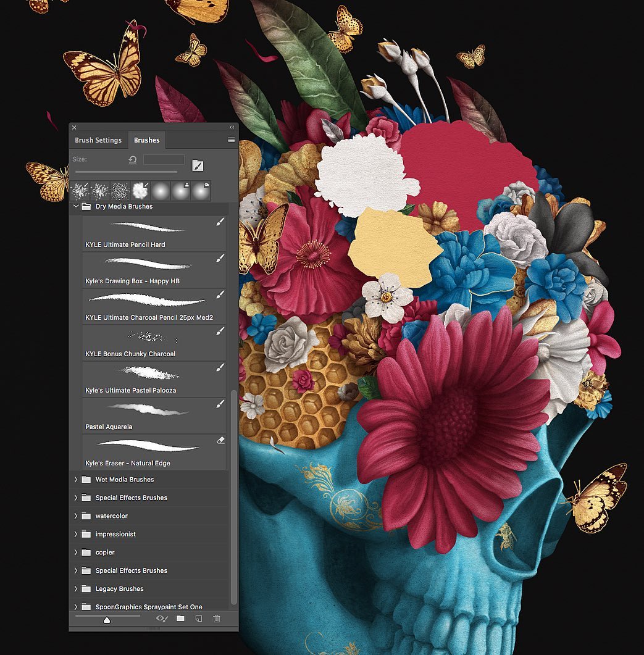This screenshot has height=655, width=644.
Task: Expand the watercolor brush group chevron
Action: [x=76, y=516]
